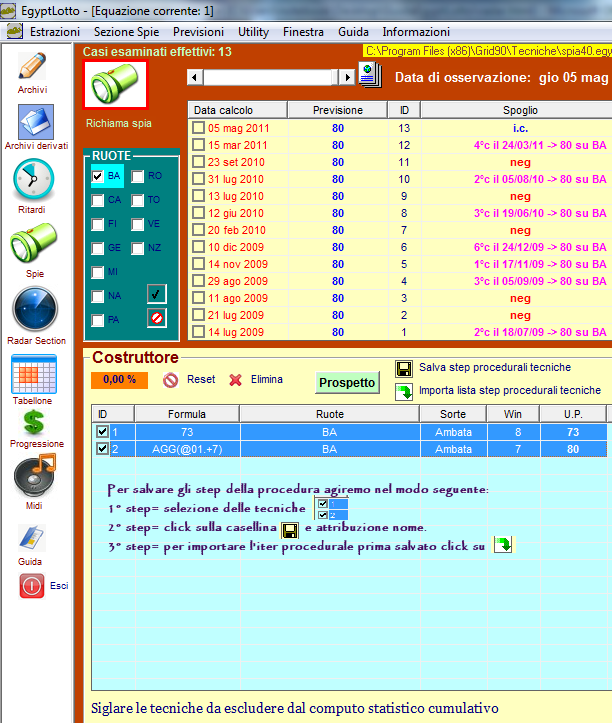Click the Richiama spia flashlight button
Screen dimensions: 612x723
(115, 85)
